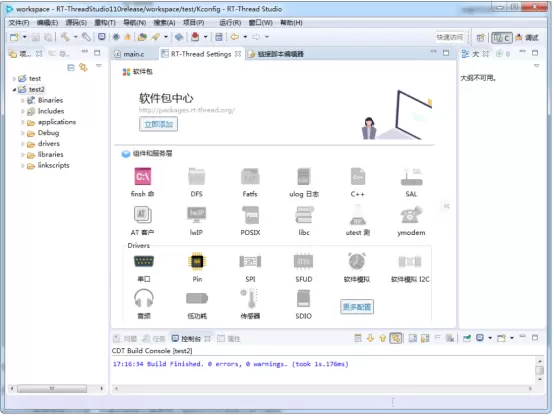This screenshot has height=416, width=554.
Task: Click the audio headphones driver icon
Action: pyautogui.click(x=144, y=299)
